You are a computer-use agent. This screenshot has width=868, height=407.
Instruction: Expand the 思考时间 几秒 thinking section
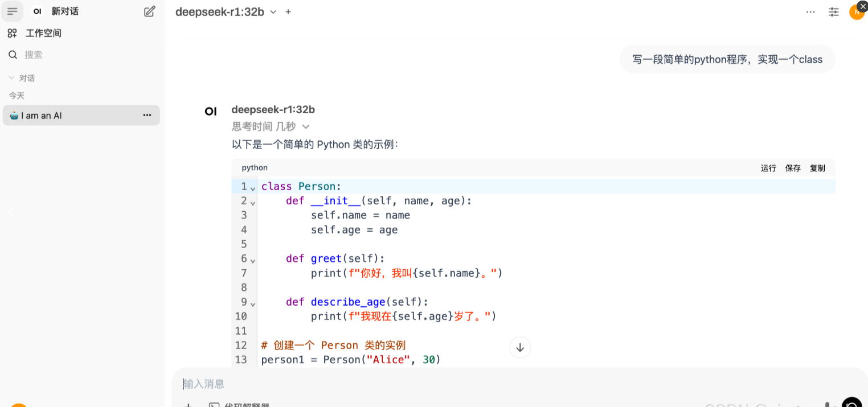pyautogui.click(x=271, y=126)
